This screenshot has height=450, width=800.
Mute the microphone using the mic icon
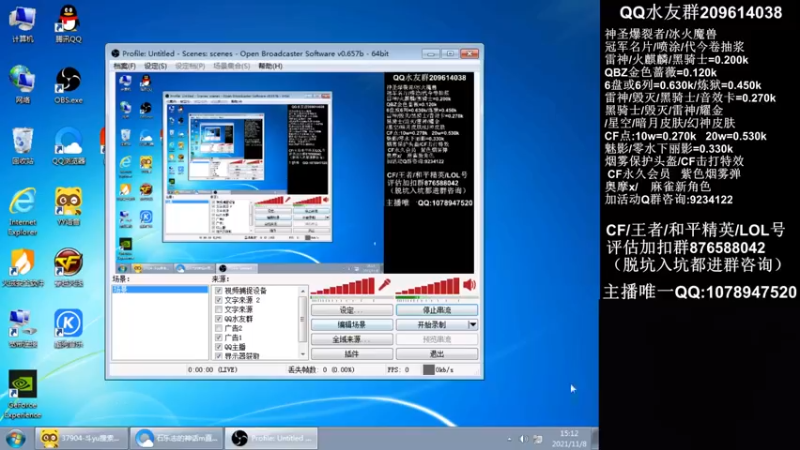(384, 285)
